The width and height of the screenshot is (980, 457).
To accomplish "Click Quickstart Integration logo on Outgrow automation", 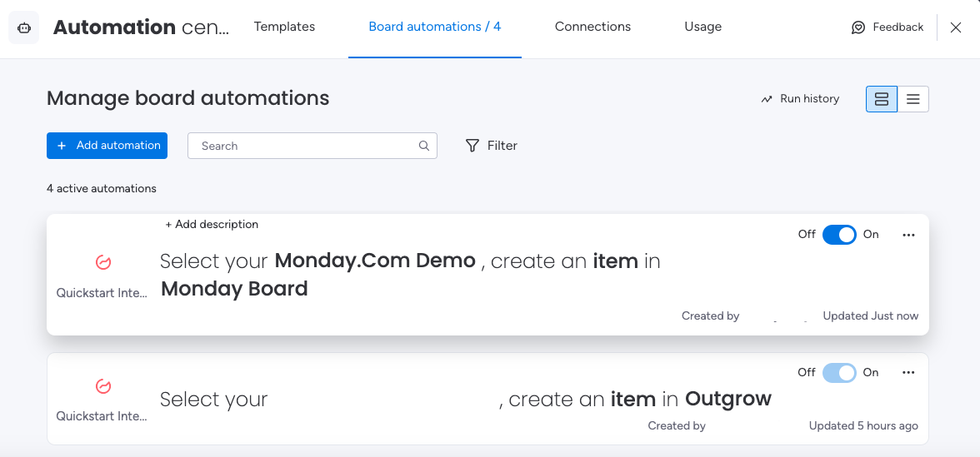I will (103, 386).
